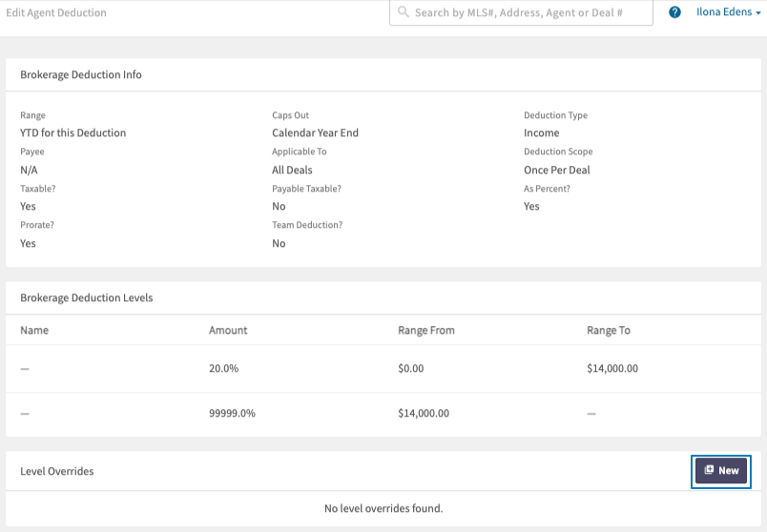
Task: Click the Once Per Deal scope value
Action: 557,170
